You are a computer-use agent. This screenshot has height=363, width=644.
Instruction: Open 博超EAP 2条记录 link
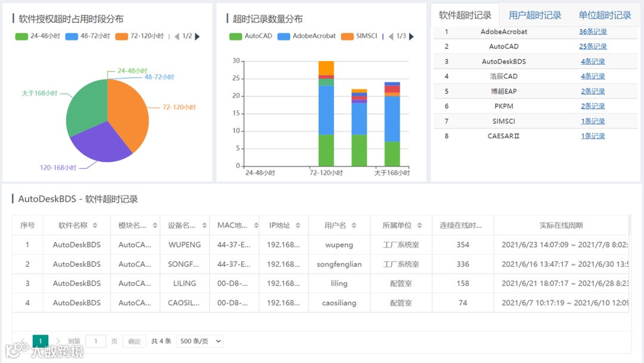tap(593, 91)
